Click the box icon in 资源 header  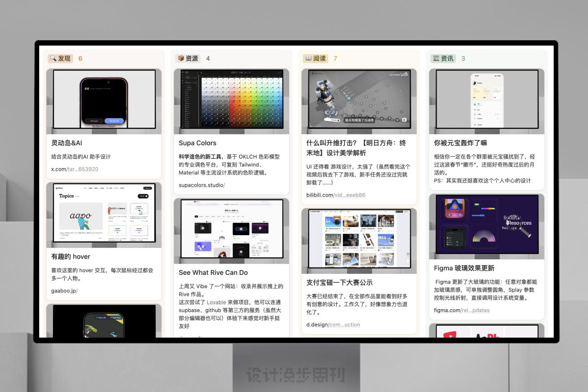coord(181,58)
